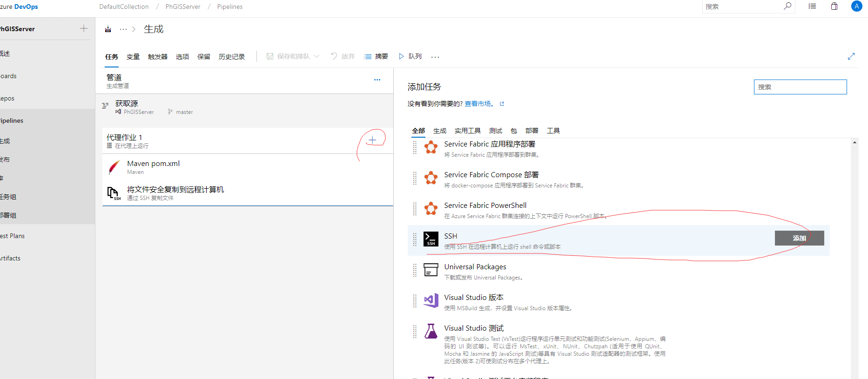Click the plus icon on 代理作业 1
This screenshot has width=868, height=379.
click(372, 140)
